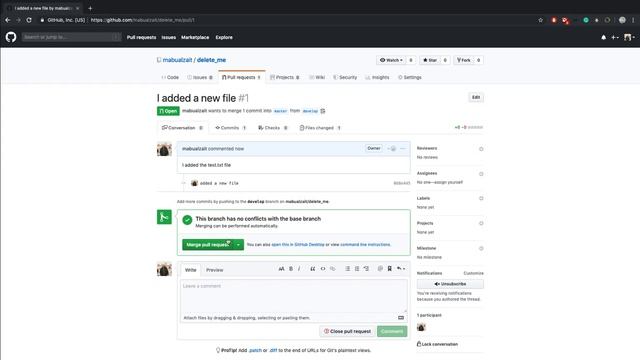The width and height of the screenshot is (640, 360).
Task: Go to Issues in top navigation
Action: (169, 37)
